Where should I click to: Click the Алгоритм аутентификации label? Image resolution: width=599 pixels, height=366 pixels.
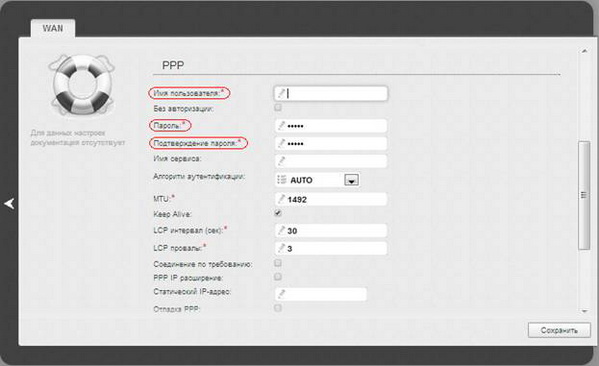(x=199, y=177)
